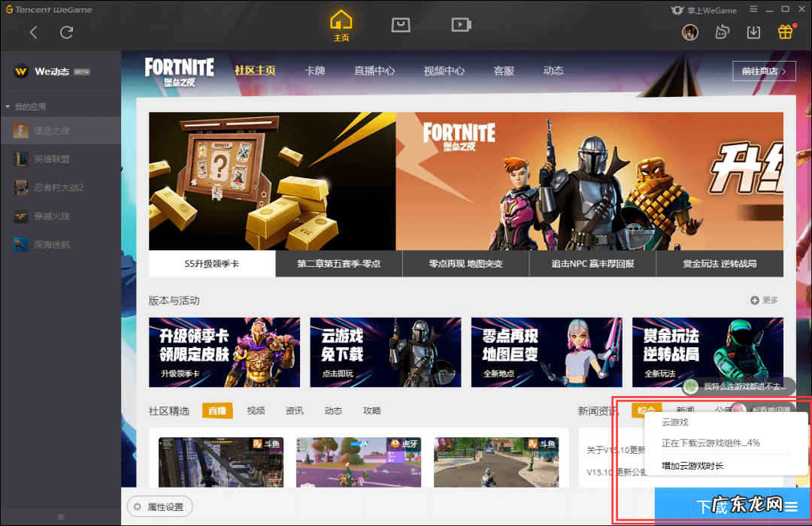Viewport: 812px width, 526px height.
Task: Switch to 客服 tab
Action: [x=504, y=71]
